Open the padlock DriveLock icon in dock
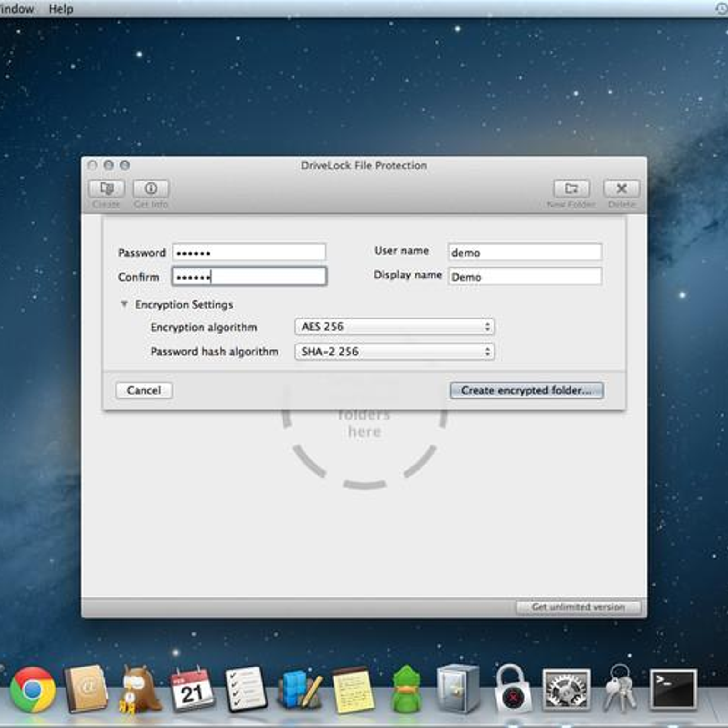 [513, 689]
